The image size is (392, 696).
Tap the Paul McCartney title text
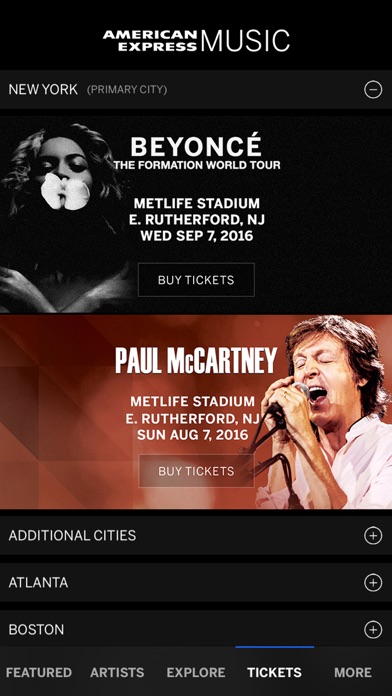point(196,360)
